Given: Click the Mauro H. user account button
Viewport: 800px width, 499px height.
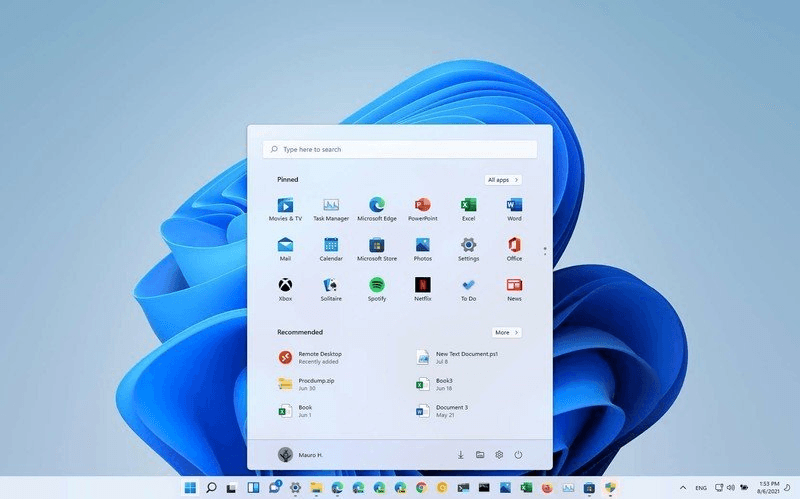Looking at the screenshot, I should coord(301,454).
